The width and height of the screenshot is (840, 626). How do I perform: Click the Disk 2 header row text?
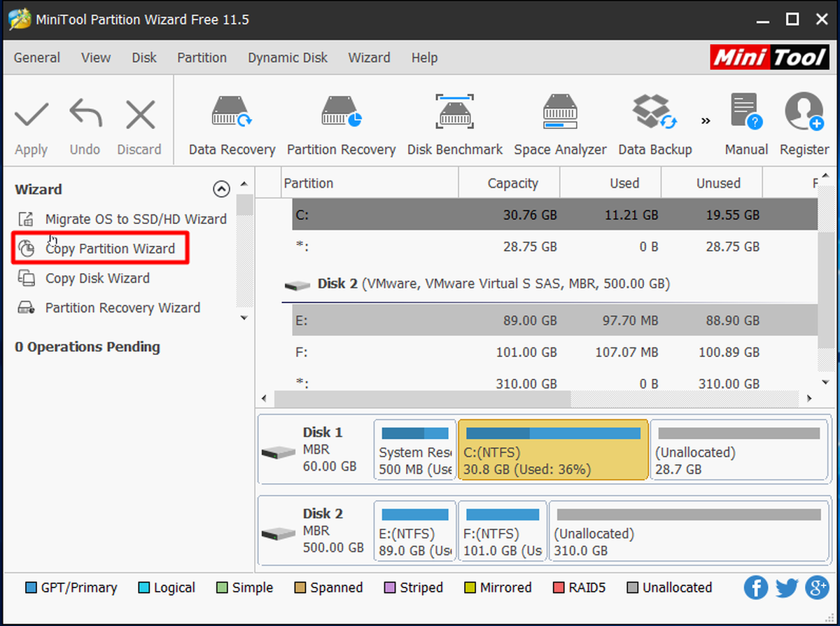[x=493, y=284]
